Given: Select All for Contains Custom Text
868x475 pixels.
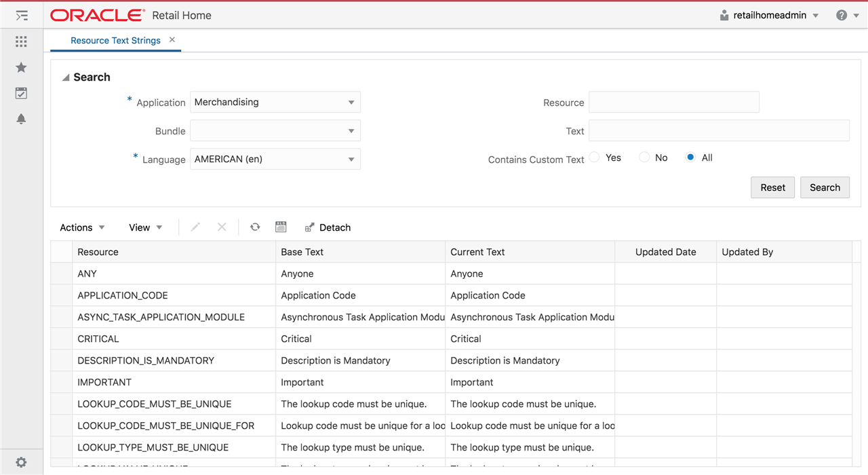Looking at the screenshot, I should tap(690, 156).
